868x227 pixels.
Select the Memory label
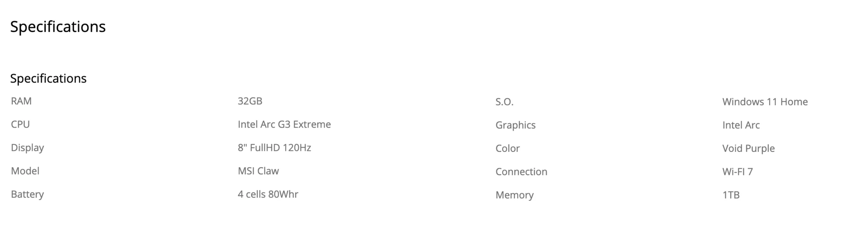click(x=514, y=195)
